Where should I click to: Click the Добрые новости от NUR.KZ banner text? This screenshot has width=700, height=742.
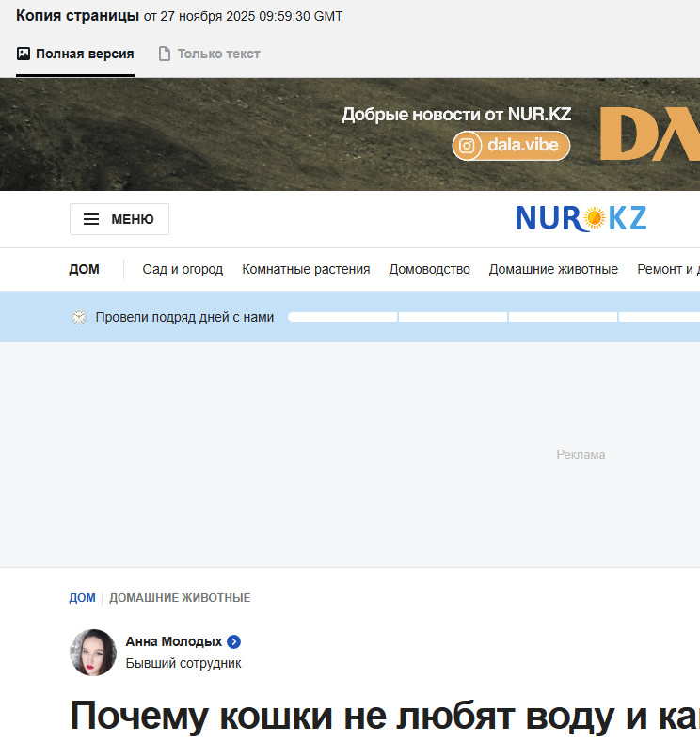[456, 115]
